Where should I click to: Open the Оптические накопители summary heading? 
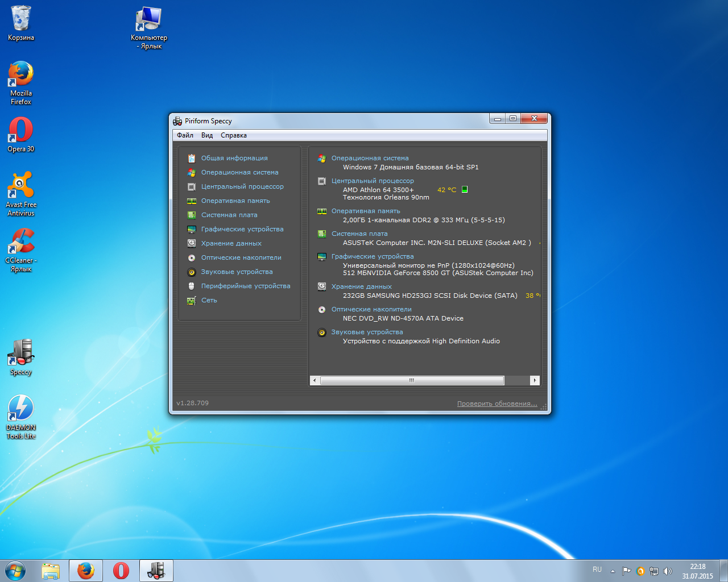pos(371,309)
